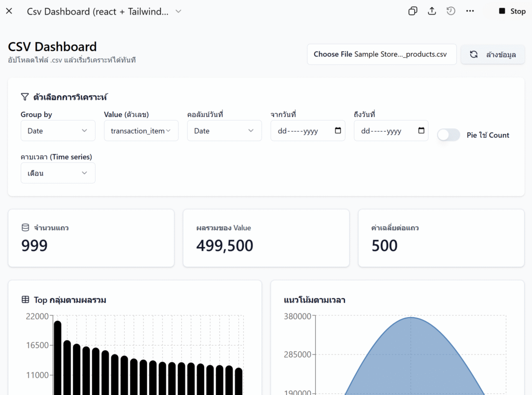Screen dimensions: 532x395
Task: Click the copy/duplicate icon in header
Action: (x=413, y=11)
